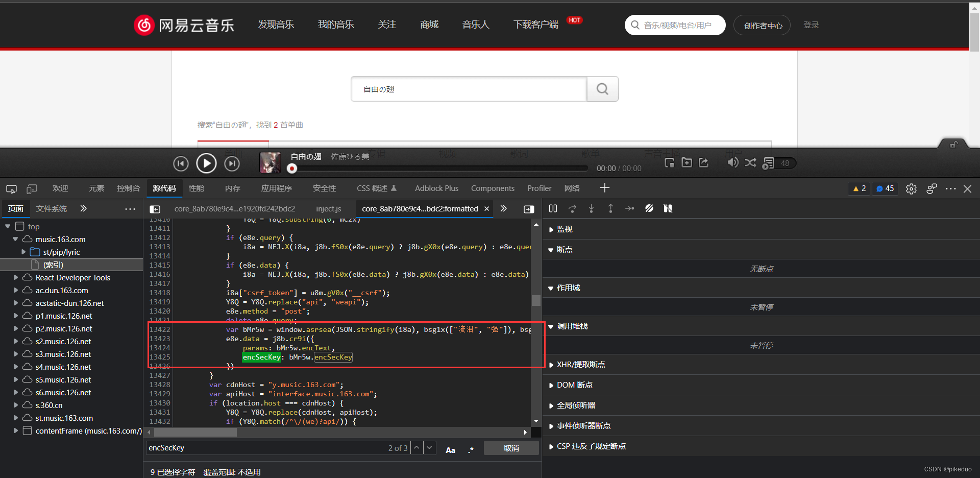Open the inject.js source tab
This screenshot has height=478, width=980.
point(328,209)
